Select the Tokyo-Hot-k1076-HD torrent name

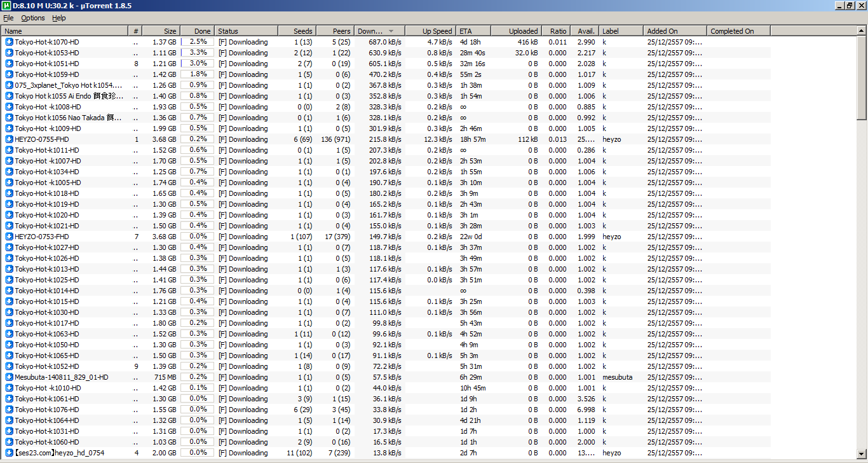47,410
